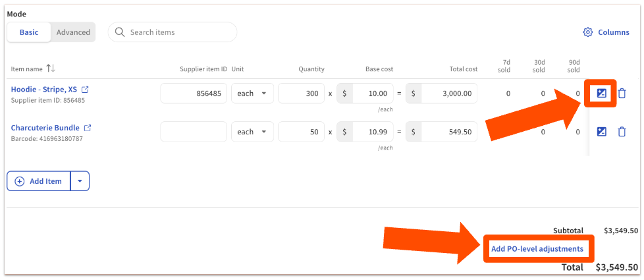
Task: Delete the Hoodie - Stripe, XS line item
Action: tap(622, 94)
